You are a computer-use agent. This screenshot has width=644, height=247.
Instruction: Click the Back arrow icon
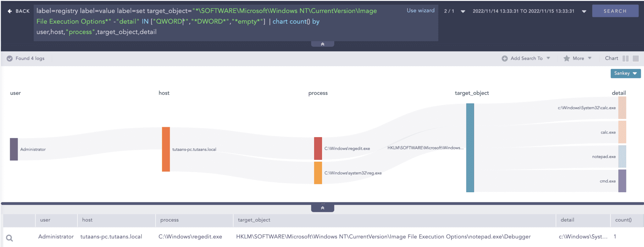click(x=10, y=11)
